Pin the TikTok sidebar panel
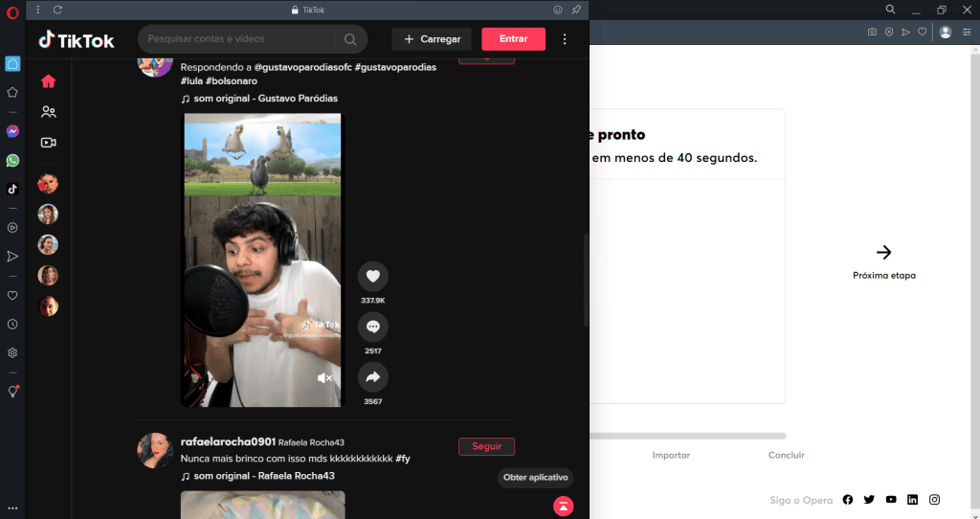 (576, 10)
